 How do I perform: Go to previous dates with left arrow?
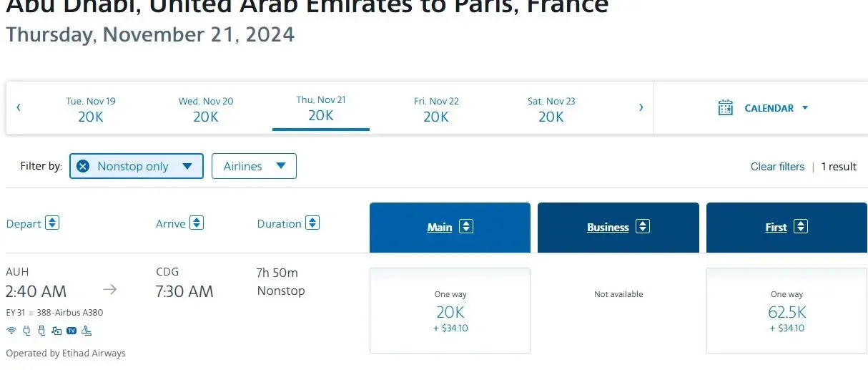[19, 108]
